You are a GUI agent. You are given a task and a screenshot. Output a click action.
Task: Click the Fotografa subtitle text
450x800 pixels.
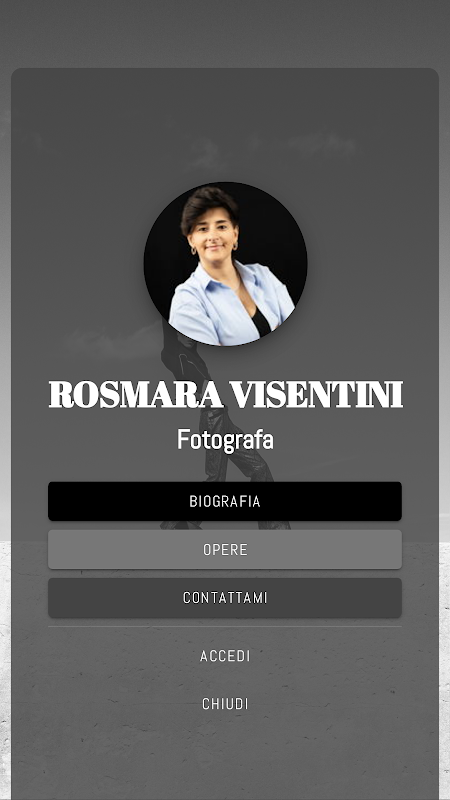pyautogui.click(x=225, y=440)
